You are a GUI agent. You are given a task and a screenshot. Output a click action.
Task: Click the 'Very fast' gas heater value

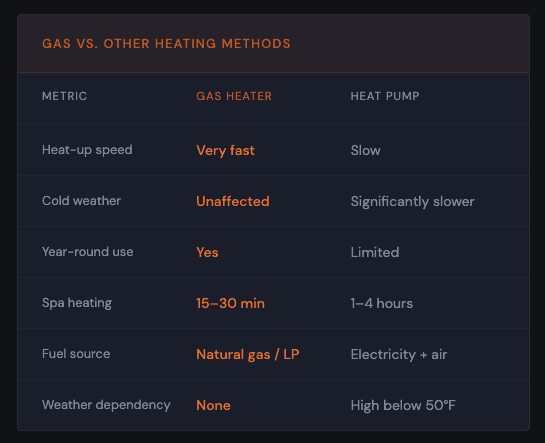point(225,151)
